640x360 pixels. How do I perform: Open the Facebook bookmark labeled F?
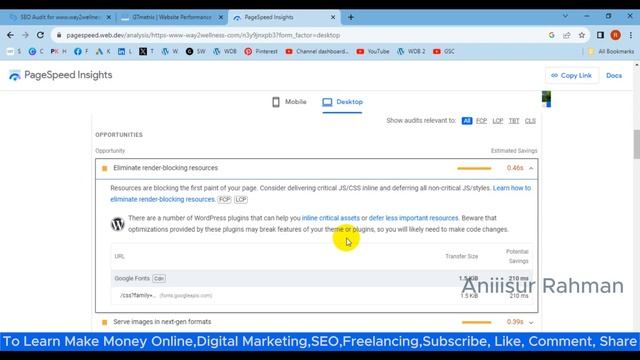click(81, 51)
